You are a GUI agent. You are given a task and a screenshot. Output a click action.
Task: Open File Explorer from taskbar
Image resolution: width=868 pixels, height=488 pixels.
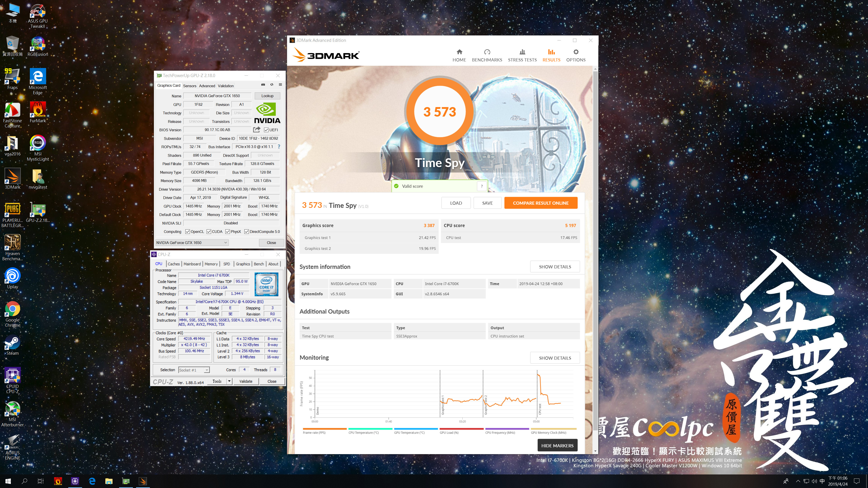click(x=109, y=481)
